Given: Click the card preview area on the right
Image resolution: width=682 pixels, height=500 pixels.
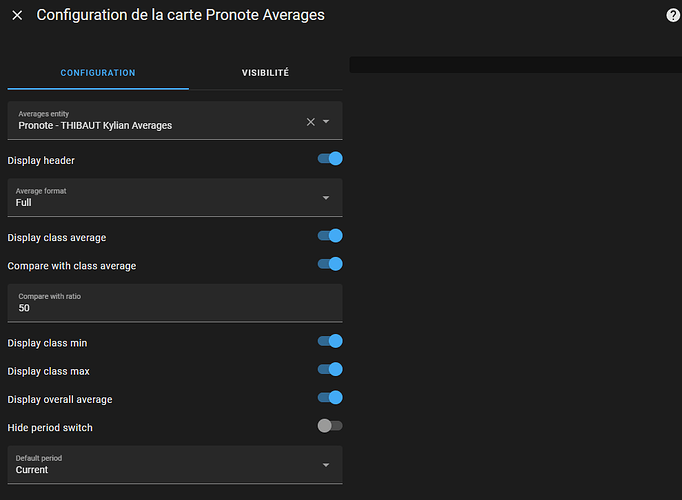Looking at the screenshot, I should (x=515, y=64).
